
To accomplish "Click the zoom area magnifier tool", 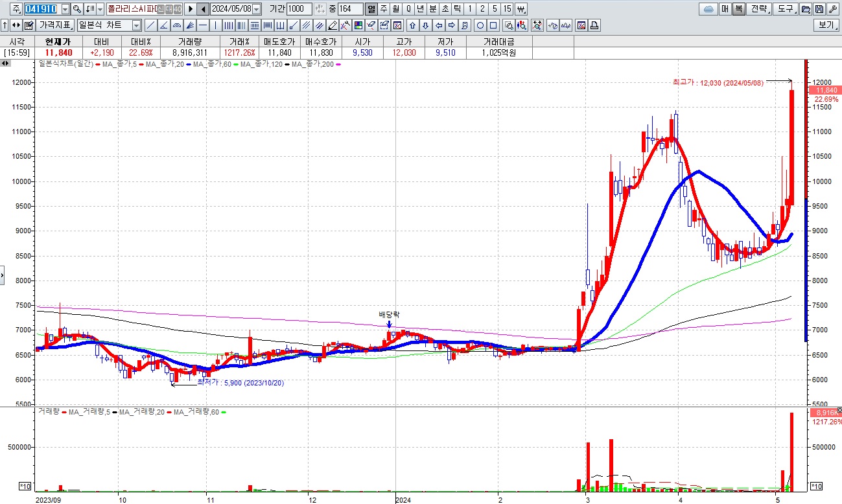I will (508, 25).
